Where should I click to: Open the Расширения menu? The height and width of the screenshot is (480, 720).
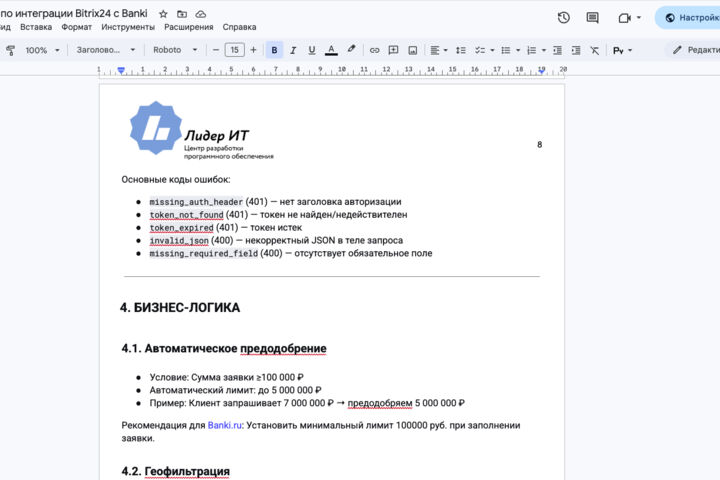click(x=189, y=27)
